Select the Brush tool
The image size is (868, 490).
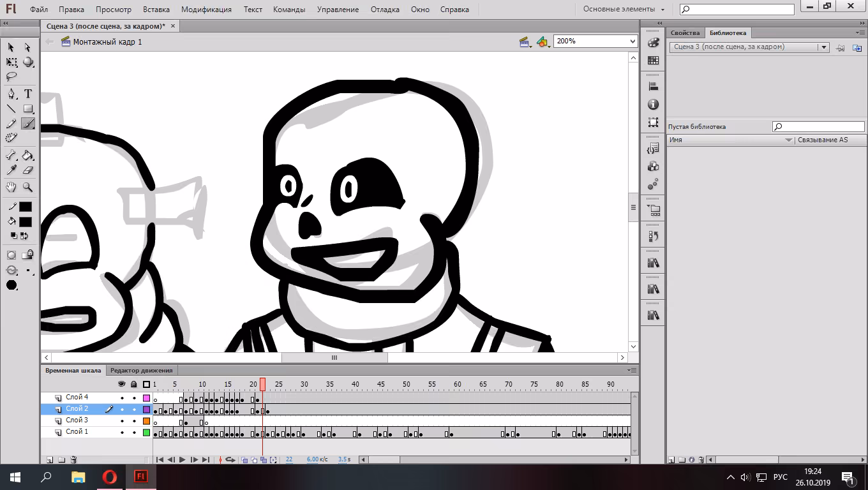pyautogui.click(x=27, y=124)
